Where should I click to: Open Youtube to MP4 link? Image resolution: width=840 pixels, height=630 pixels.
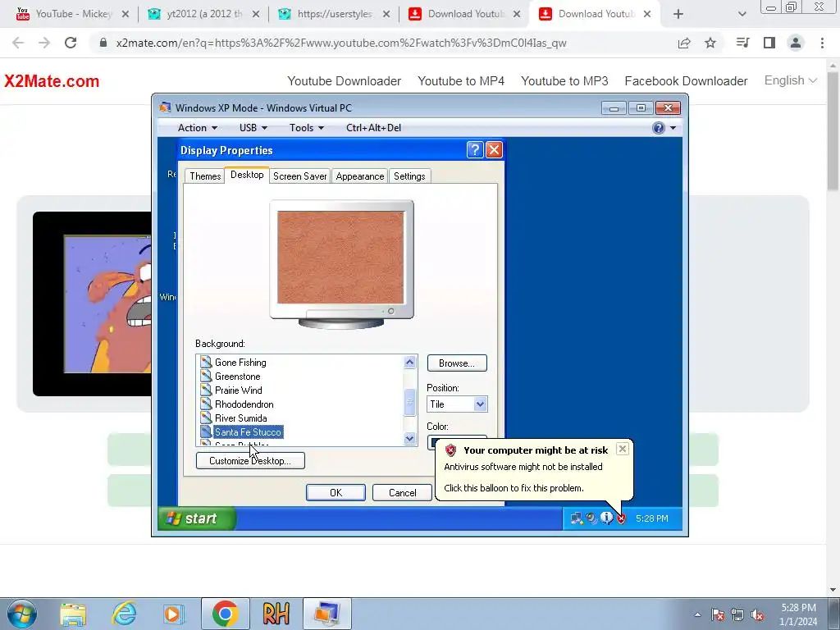[x=461, y=81]
